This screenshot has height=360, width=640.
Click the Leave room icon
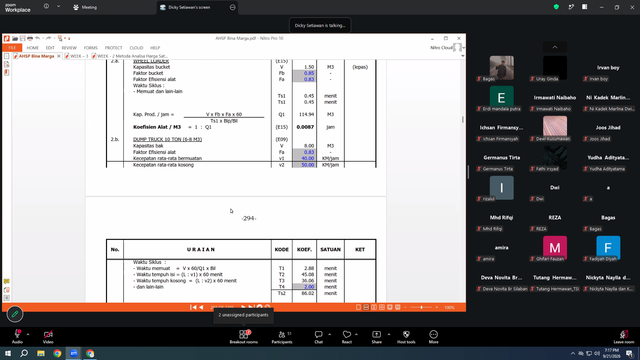(624, 337)
